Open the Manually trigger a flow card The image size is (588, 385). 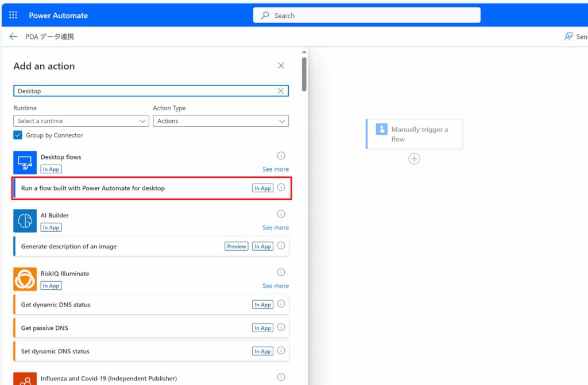tap(414, 134)
